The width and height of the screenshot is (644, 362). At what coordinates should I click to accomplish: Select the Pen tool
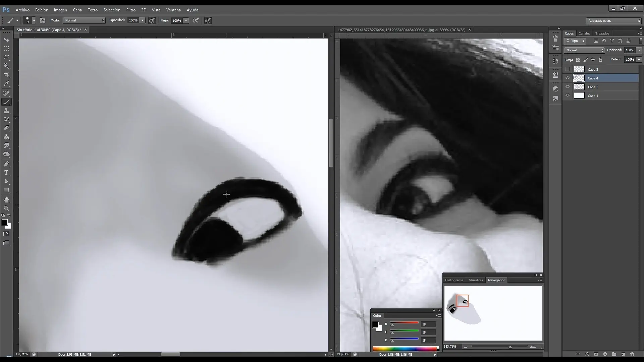tap(6, 164)
